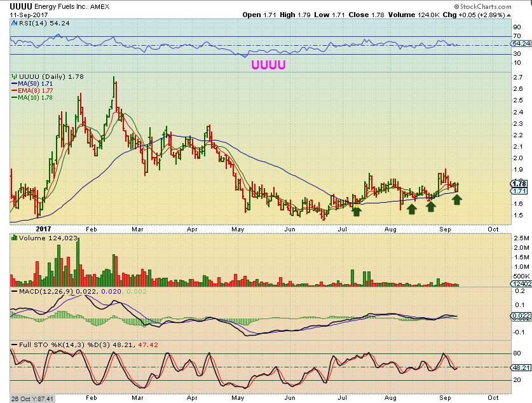Click the EMA(8) 1.77 legend text
Image resolution: width=532 pixels, height=403 pixels.
coord(36,90)
